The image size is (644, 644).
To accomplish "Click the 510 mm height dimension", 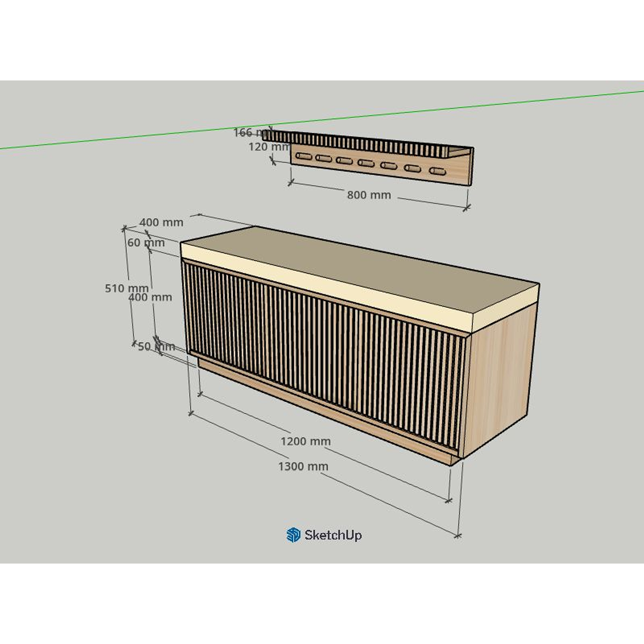I will [127, 288].
